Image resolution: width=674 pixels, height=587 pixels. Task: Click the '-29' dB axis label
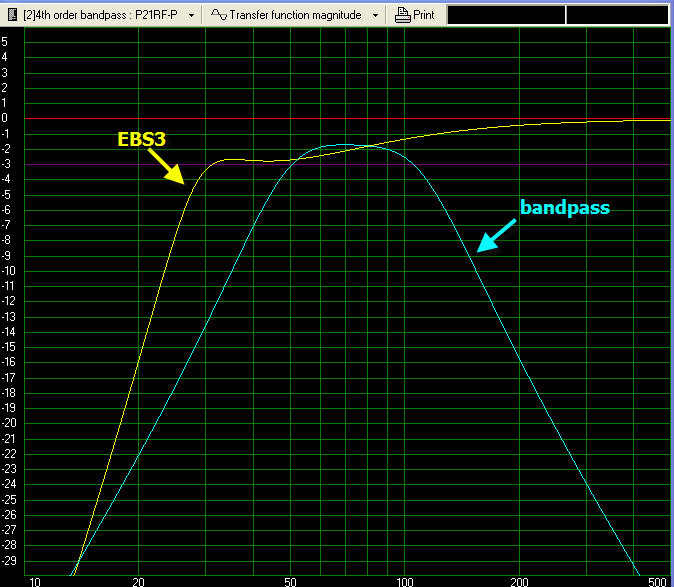pos(9,560)
